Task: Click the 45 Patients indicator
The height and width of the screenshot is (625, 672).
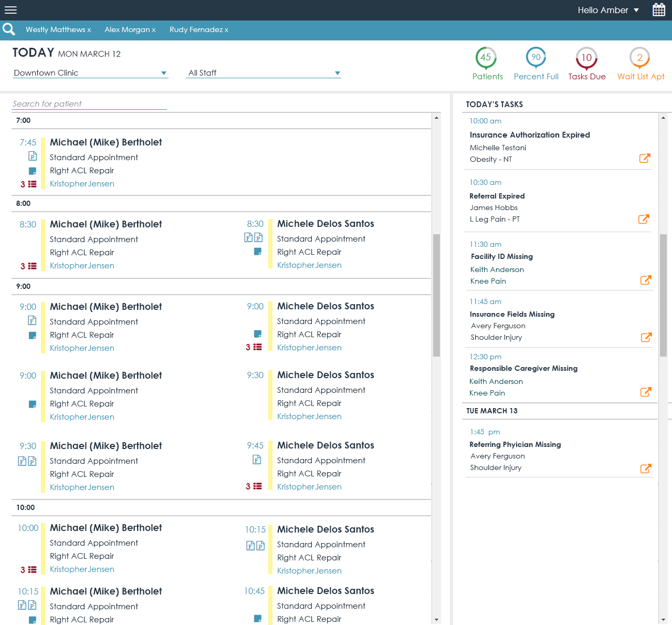Action: (486, 58)
